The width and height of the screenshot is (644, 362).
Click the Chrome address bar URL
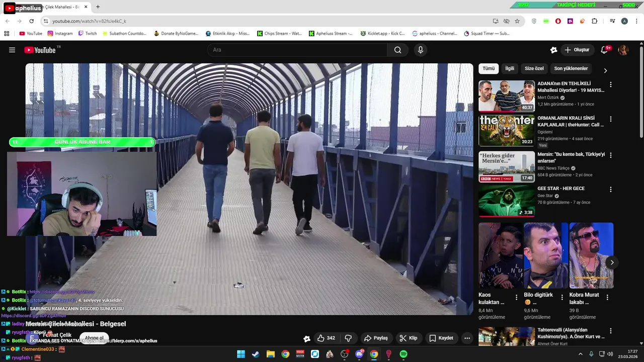coord(90,21)
